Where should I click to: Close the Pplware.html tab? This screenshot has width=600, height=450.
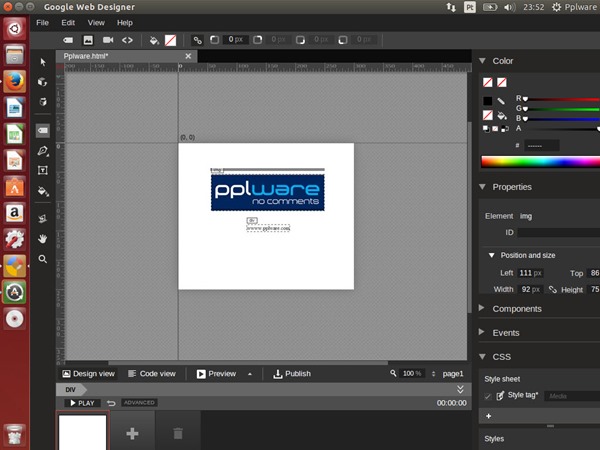tap(188, 56)
